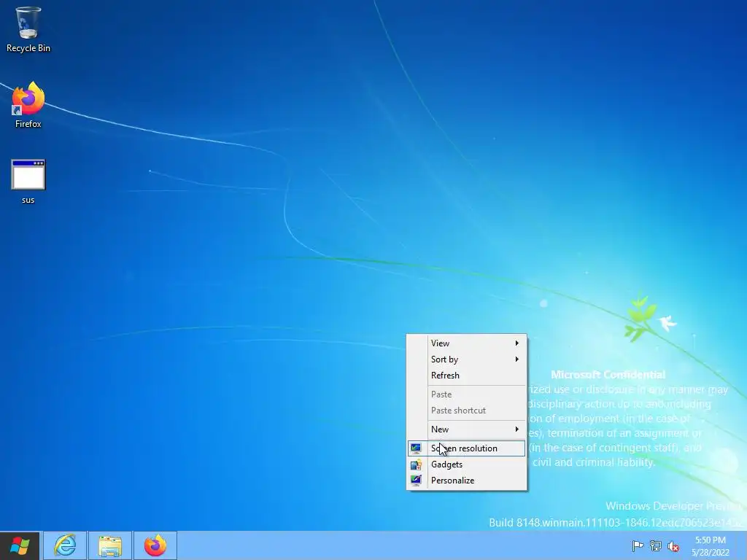Expand the View submenu arrow
The height and width of the screenshot is (560, 747).
517,343
